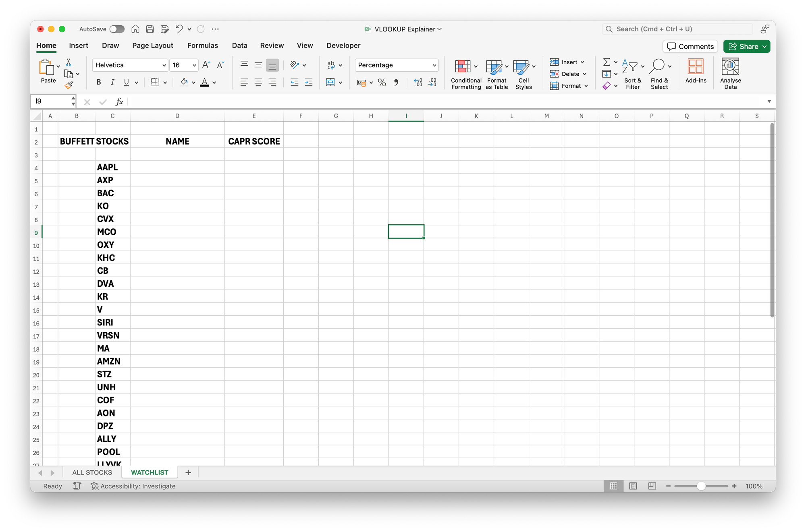Switch to Page Layout view in status bar
The height and width of the screenshot is (532, 806).
click(x=633, y=486)
